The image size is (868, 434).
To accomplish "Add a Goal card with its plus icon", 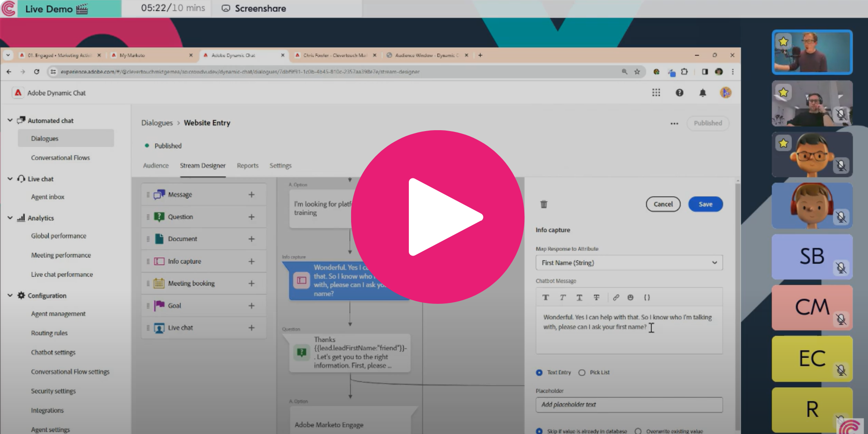I will click(x=251, y=306).
